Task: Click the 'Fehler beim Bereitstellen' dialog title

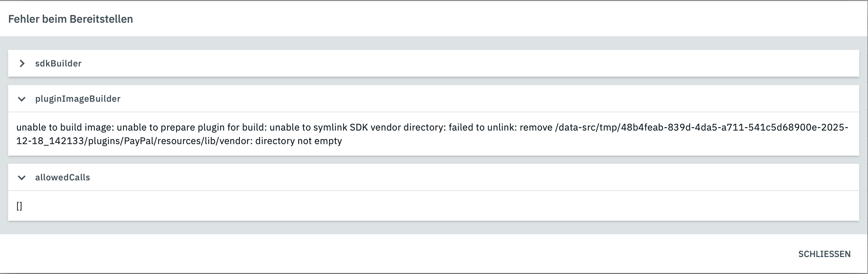Action: point(70,19)
